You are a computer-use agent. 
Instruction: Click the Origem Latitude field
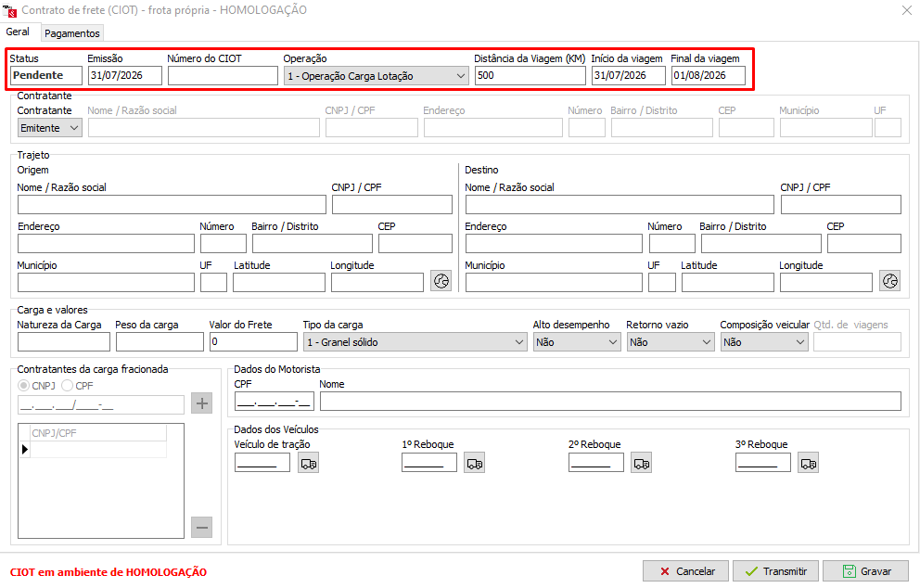(279, 282)
